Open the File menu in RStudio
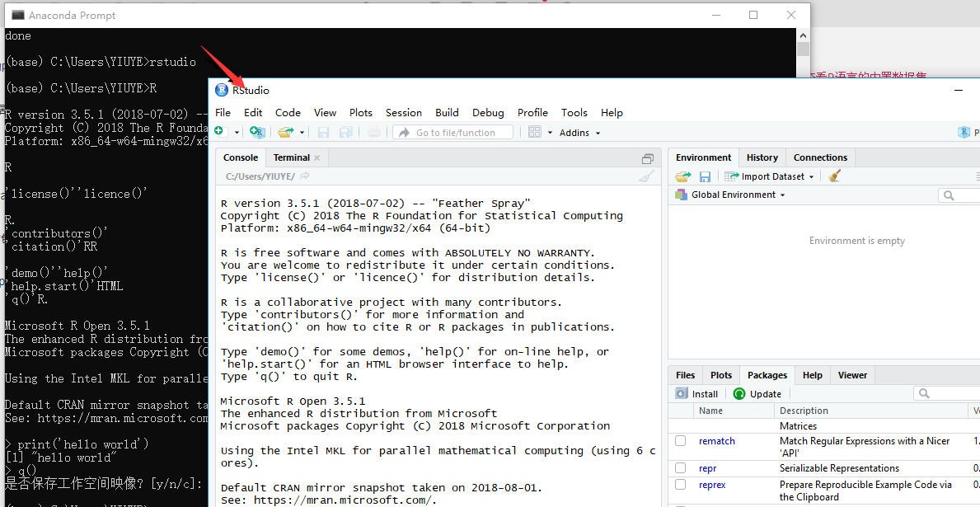 223,112
